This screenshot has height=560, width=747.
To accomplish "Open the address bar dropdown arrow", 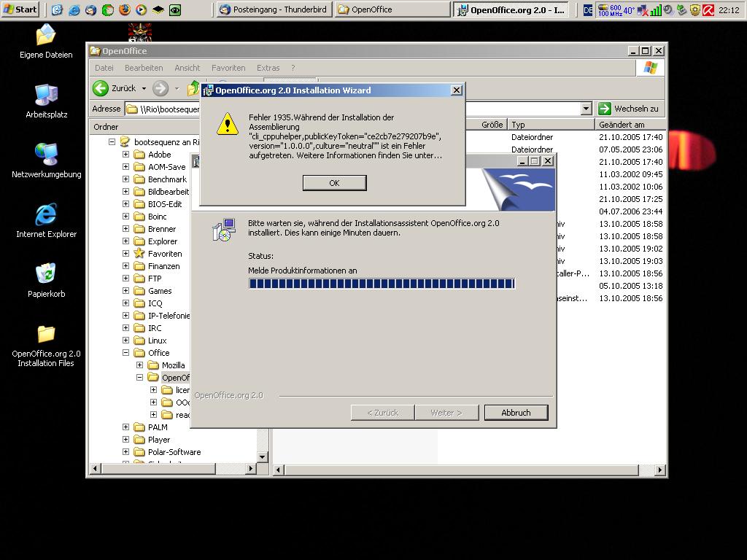I will click(x=587, y=109).
